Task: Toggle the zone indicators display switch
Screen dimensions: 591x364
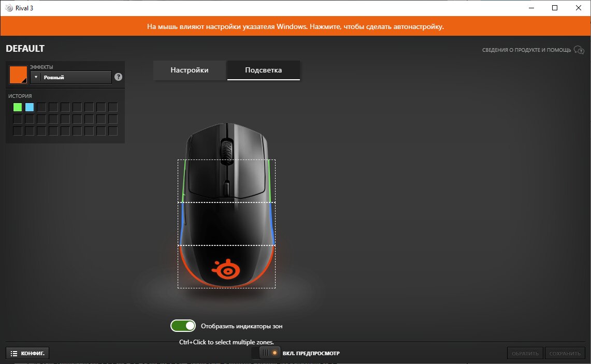Action: pos(183,326)
